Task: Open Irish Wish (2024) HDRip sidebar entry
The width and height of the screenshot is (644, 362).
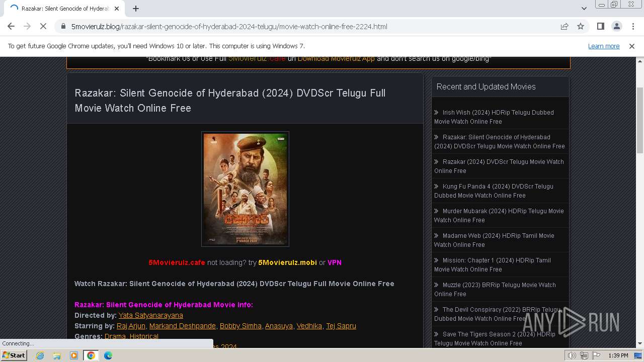Action: point(494,117)
